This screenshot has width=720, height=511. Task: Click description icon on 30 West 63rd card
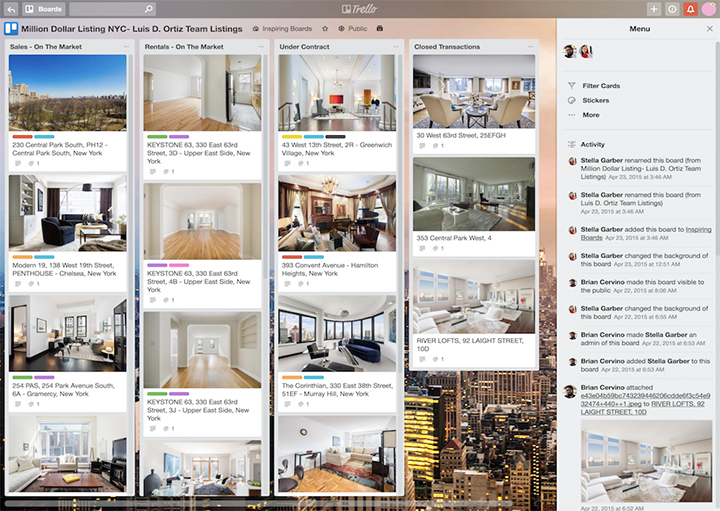pos(422,146)
